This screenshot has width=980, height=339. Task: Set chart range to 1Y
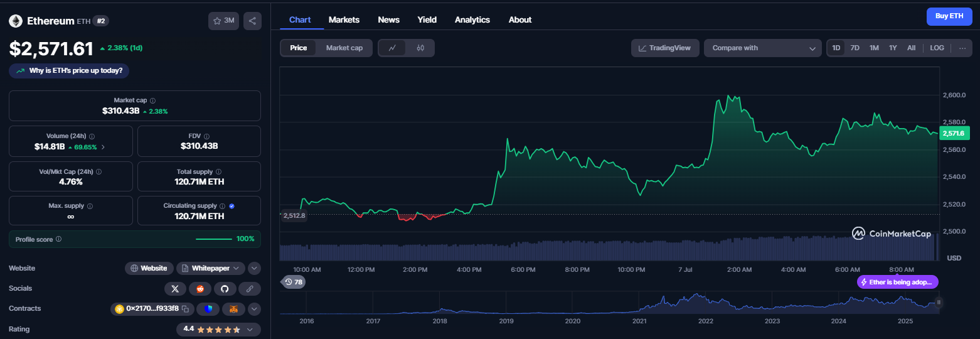click(x=893, y=48)
